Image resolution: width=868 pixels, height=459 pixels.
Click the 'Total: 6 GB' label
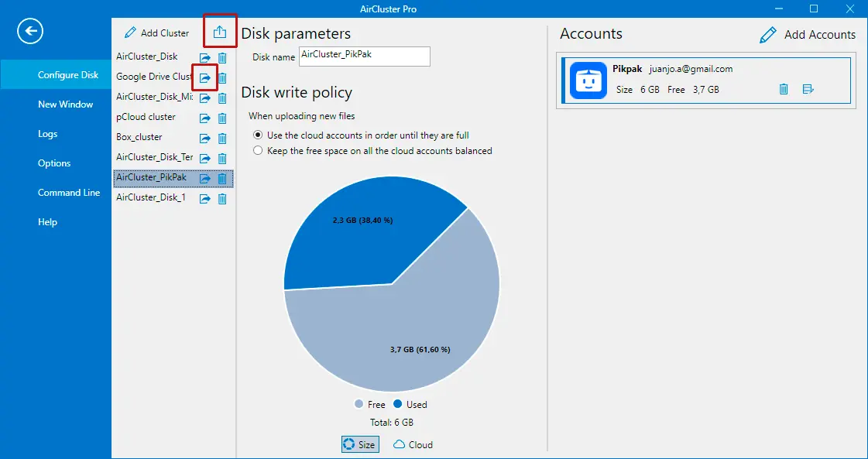[392, 423]
